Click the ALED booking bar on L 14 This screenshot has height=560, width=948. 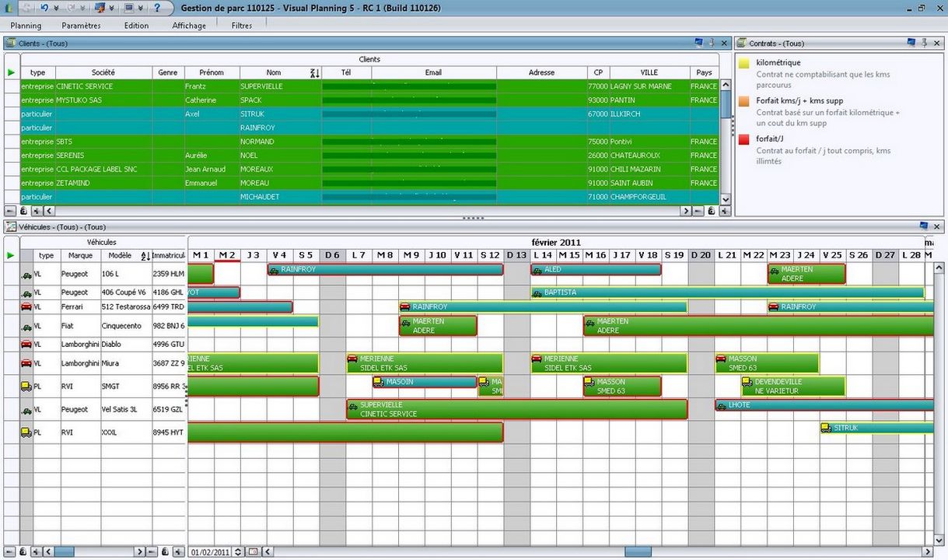point(596,269)
